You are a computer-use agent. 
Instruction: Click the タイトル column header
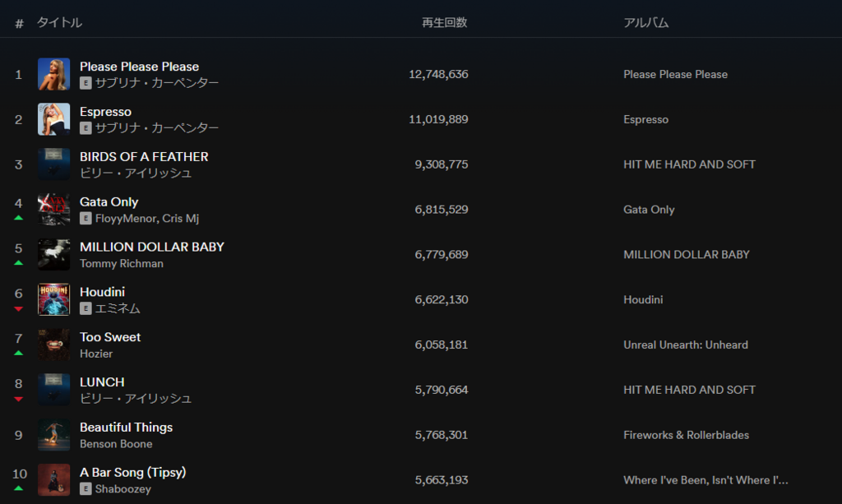click(x=59, y=22)
